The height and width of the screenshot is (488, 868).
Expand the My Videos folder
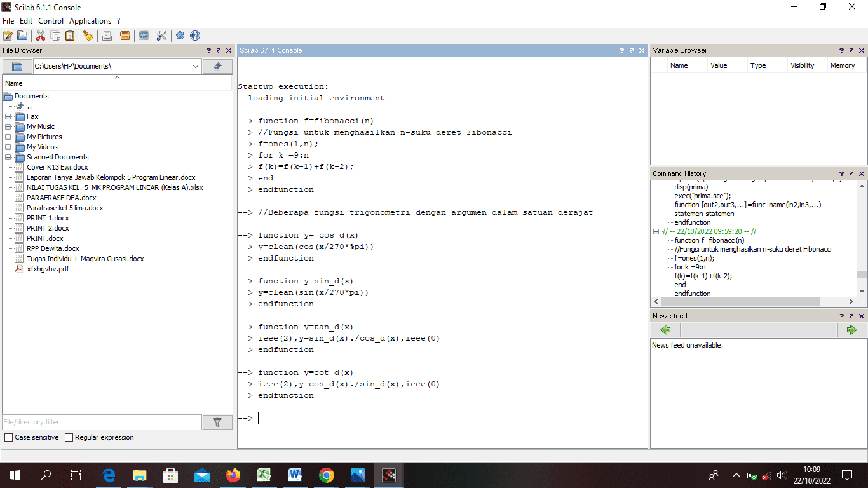click(x=8, y=147)
